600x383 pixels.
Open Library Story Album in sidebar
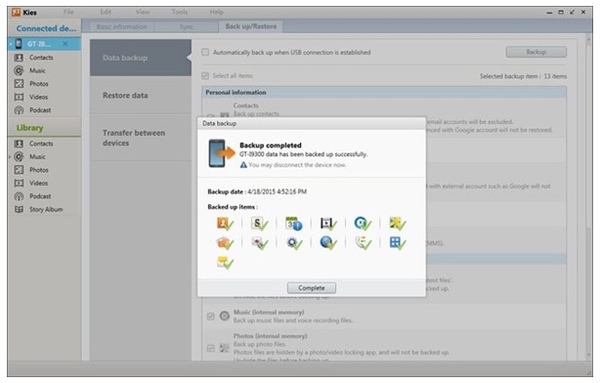46,209
